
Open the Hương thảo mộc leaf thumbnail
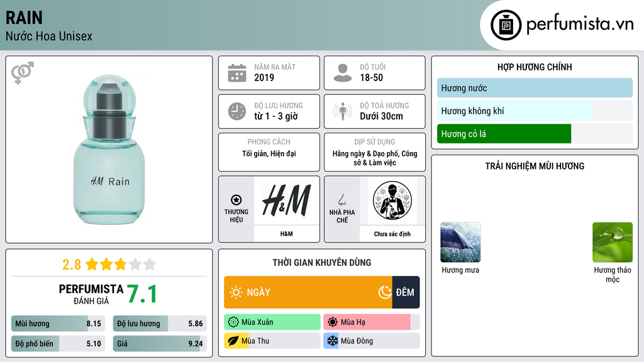tap(613, 242)
